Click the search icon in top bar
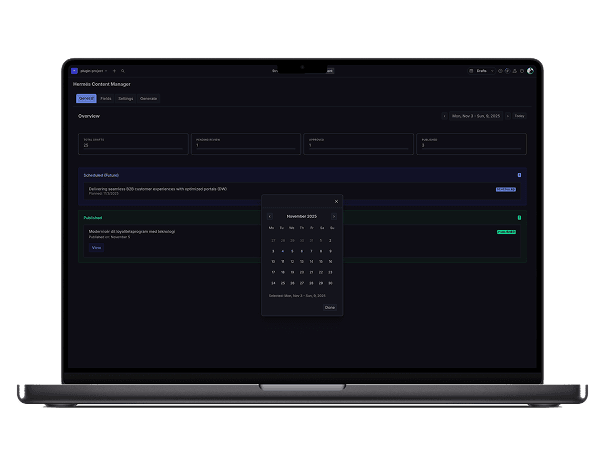This screenshot has width=600, height=465. (122, 71)
